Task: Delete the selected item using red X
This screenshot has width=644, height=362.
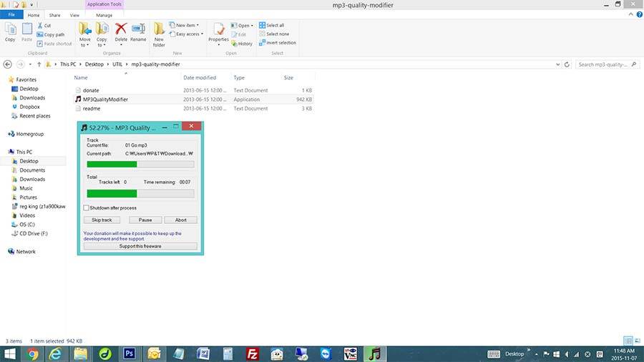Action: (x=121, y=33)
